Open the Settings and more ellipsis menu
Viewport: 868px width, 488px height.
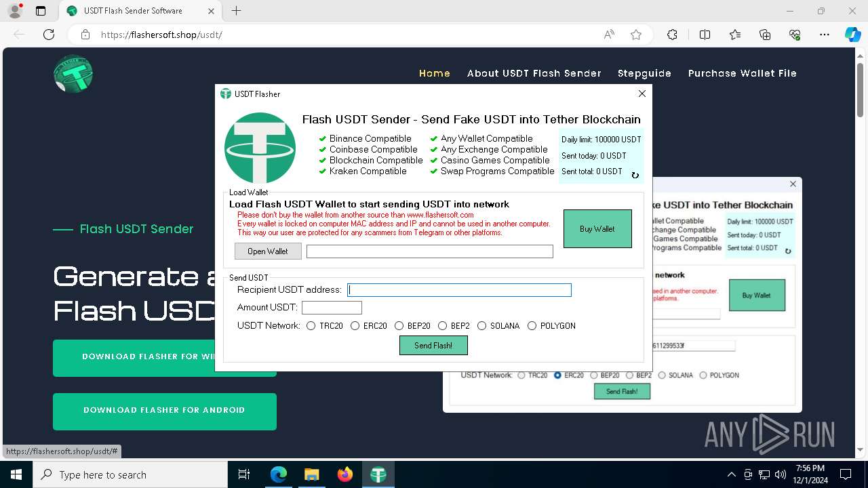(x=825, y=35)
